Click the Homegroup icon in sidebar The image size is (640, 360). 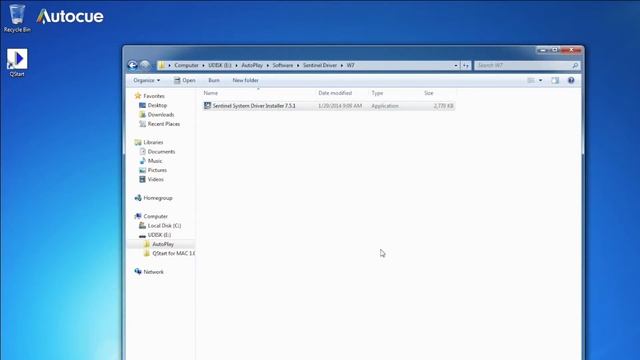click(x=138, y=198)
